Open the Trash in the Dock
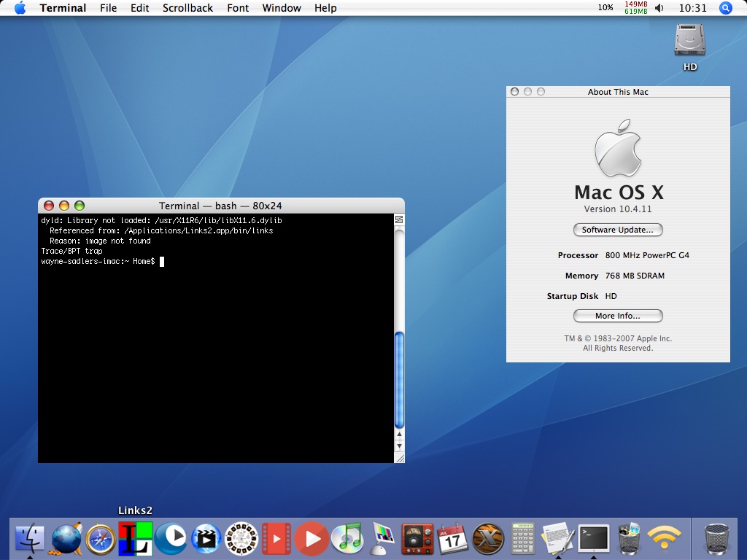This screenshot has height=560, width=747. pos(717,539)
